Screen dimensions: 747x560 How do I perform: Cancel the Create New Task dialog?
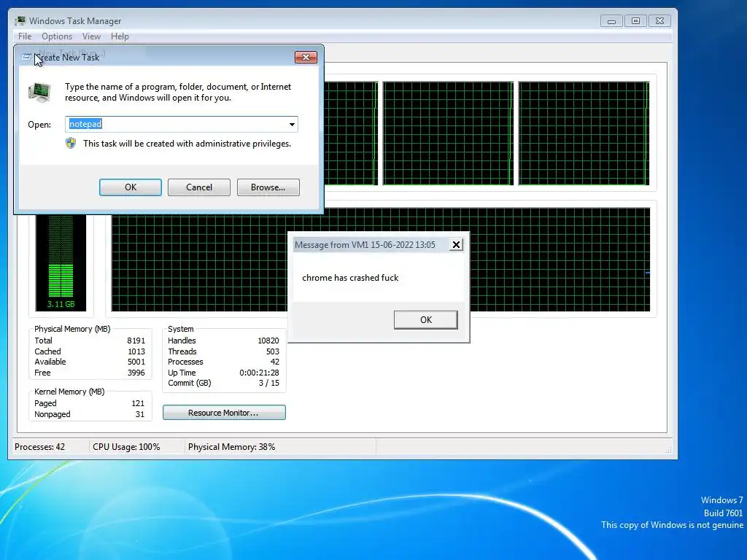(199, 187)
